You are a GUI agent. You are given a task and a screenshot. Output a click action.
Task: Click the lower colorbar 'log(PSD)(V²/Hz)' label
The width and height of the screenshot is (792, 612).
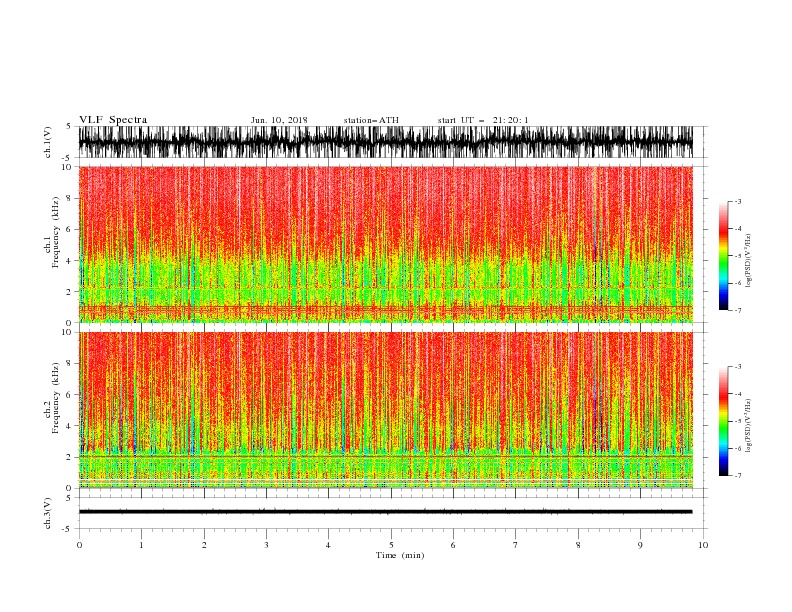click(x=748, y=426)
